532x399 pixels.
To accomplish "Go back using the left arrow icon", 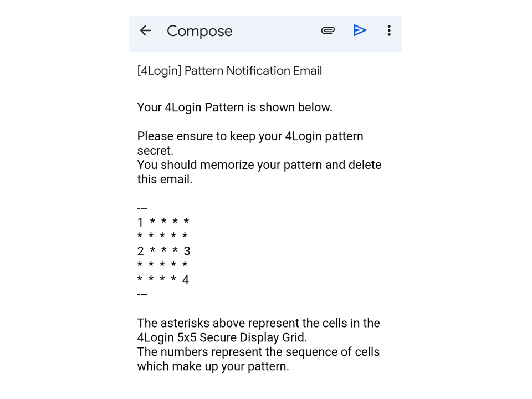I will pos(145,30).
